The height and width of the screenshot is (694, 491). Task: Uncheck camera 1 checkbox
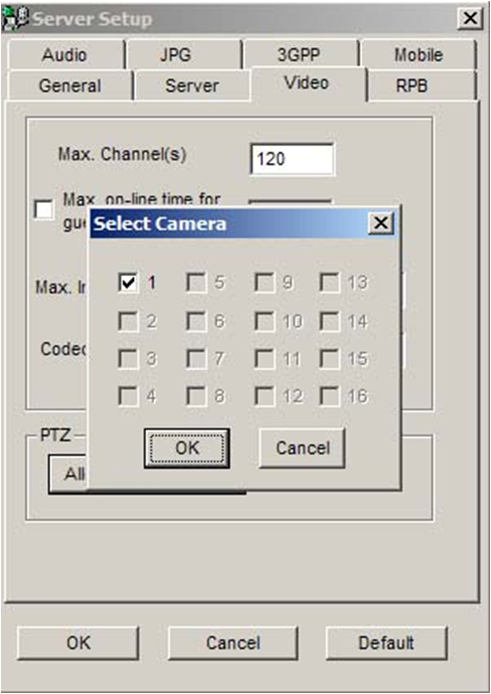[128, 282]
